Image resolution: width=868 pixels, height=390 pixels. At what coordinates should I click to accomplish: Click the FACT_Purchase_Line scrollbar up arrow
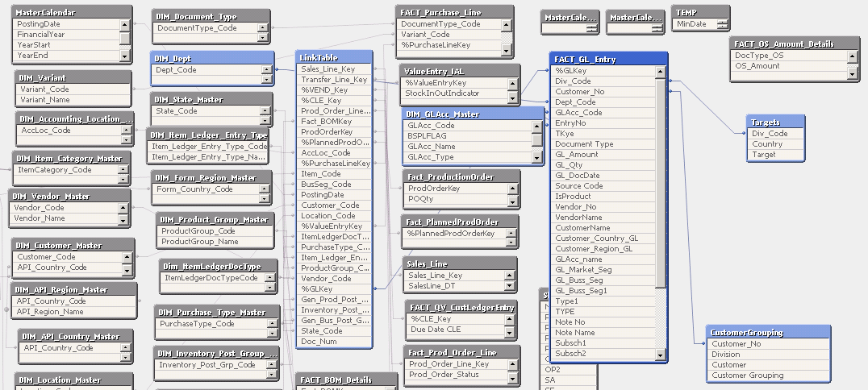tap(507, 25)
